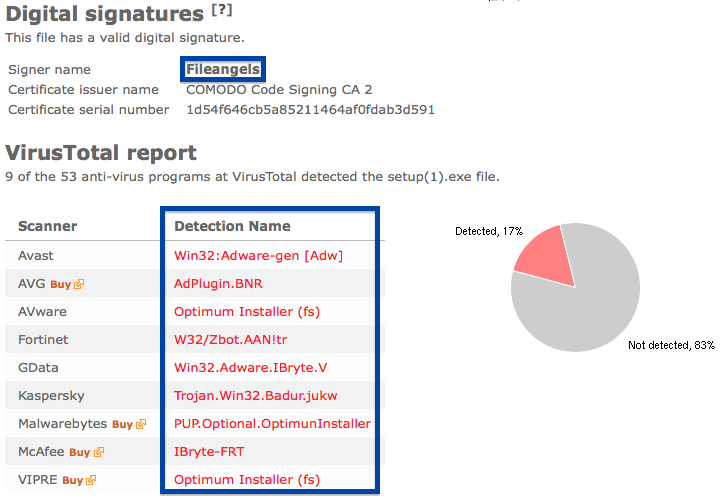Click the Malwarebytes Buy link
Viewport: 725px width, 498px height.
(x=122, y=424)
